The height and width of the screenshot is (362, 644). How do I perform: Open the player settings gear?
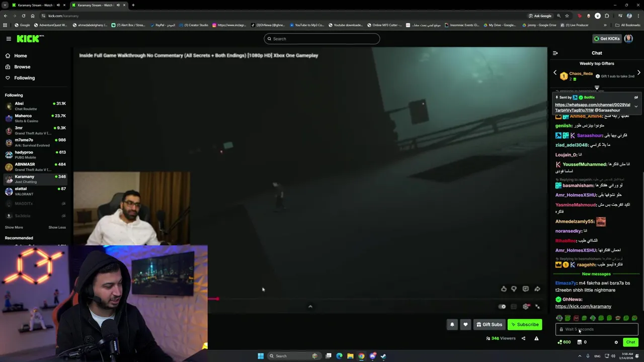point(526,307)
